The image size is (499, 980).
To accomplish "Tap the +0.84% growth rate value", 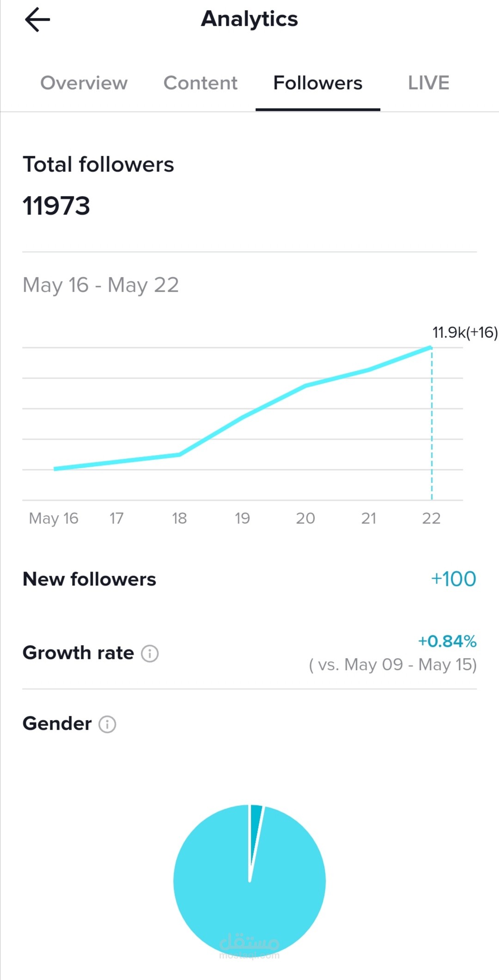I will [447, 641].
